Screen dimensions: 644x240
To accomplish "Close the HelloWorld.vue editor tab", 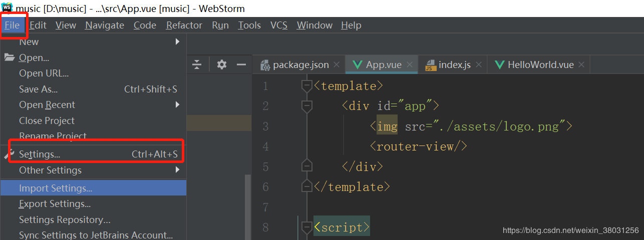I will click(581, 65).
